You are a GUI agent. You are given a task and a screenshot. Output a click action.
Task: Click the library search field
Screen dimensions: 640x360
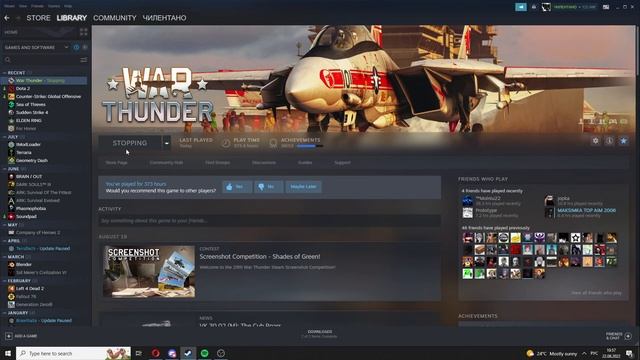tap(41, 60)
